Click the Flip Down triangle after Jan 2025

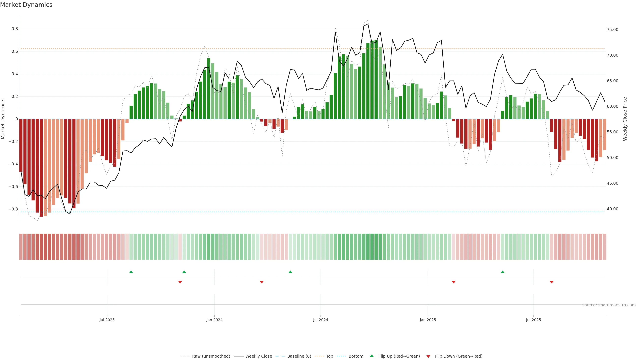453,282
